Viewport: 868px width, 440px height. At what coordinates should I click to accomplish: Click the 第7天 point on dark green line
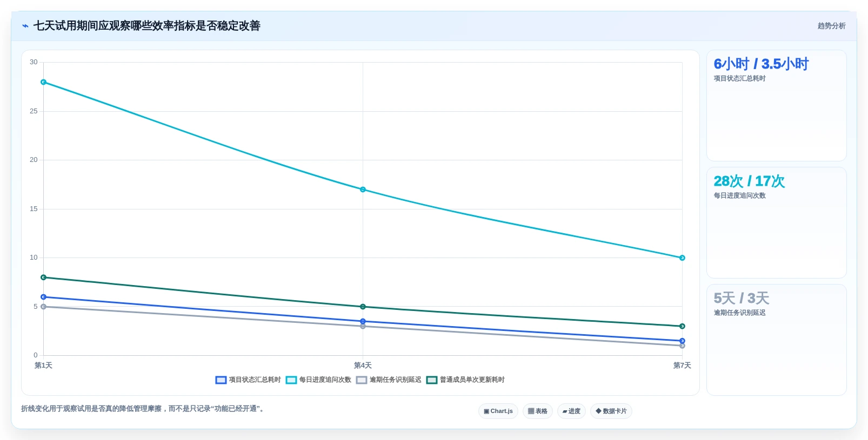pos(682,326)
